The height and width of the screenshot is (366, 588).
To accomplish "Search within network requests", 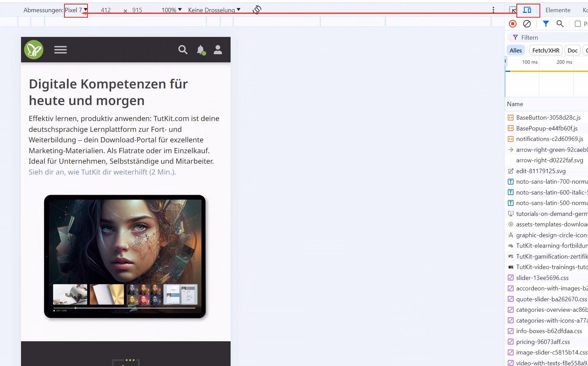I will (x=560, y=24).
